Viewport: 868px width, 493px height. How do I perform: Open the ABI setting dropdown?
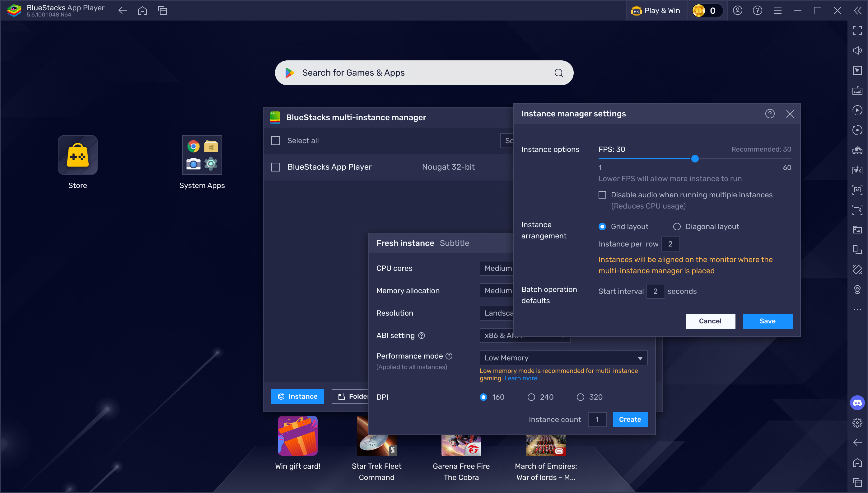tap(525, 336)
